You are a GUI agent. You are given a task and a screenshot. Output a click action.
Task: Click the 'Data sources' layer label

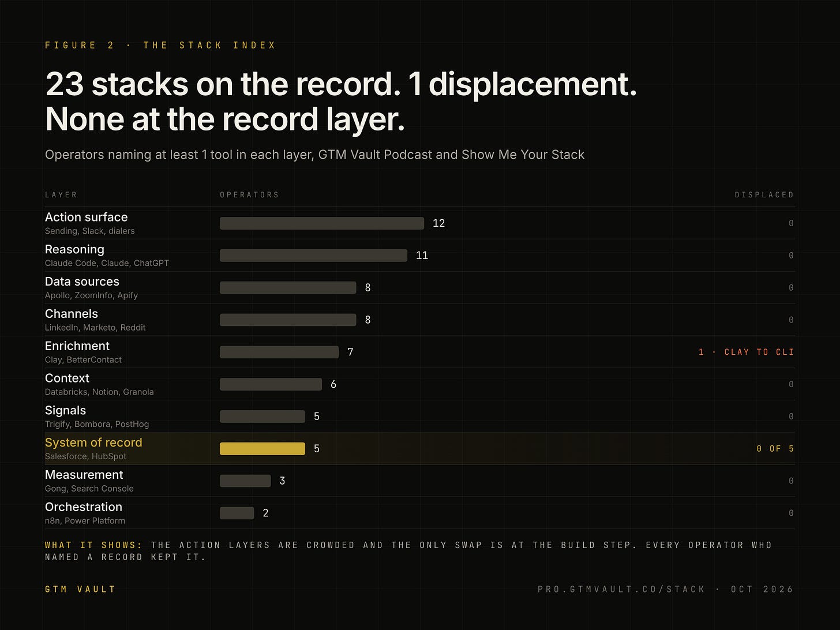coord(82,282)
